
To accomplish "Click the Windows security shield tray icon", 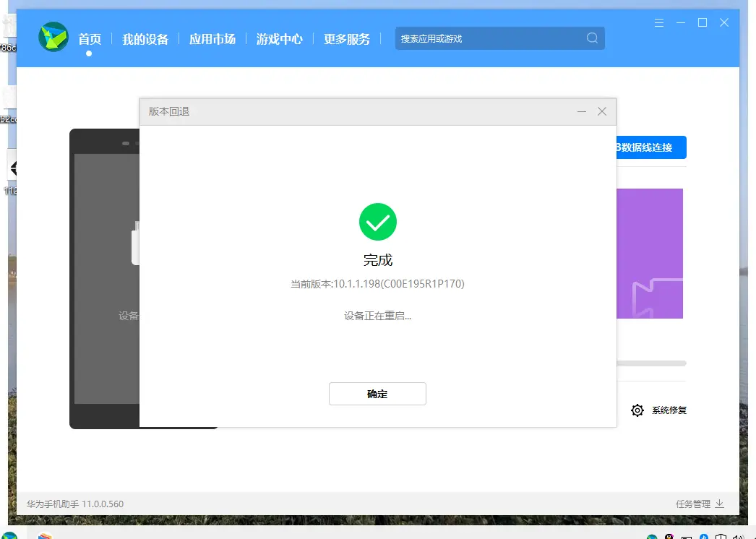I will click(x=721, y=537).
